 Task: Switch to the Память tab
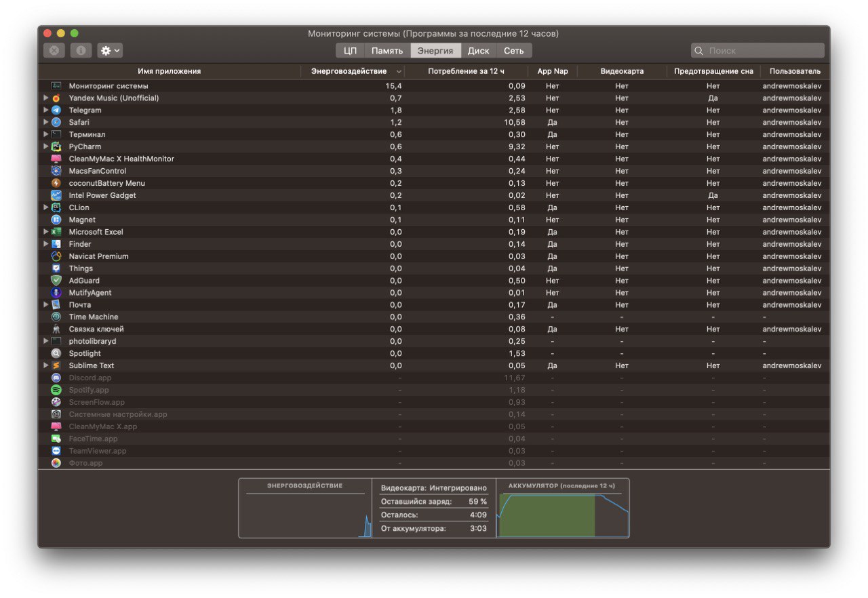click(x=387, y=51)
